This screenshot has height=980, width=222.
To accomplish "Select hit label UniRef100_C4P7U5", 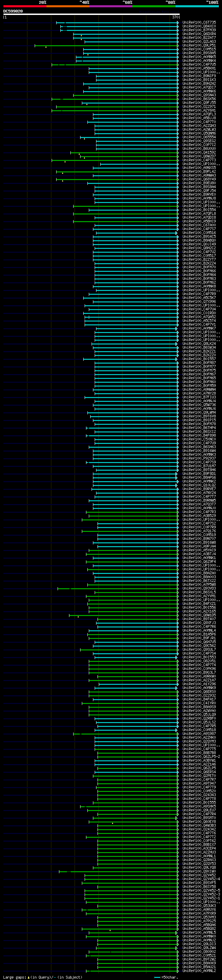I will coord(199,65).
